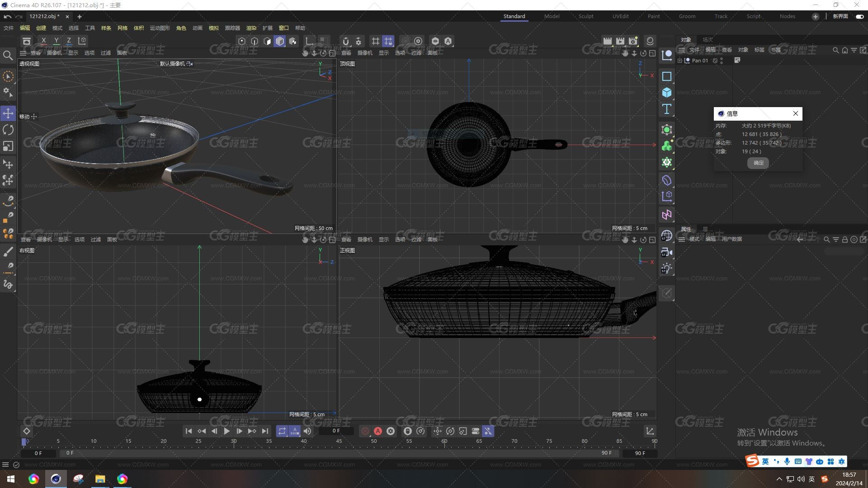Viewport: 868px width, 488px height.
Task: Select Points mode icon in top toolbar
Action: 242,41
